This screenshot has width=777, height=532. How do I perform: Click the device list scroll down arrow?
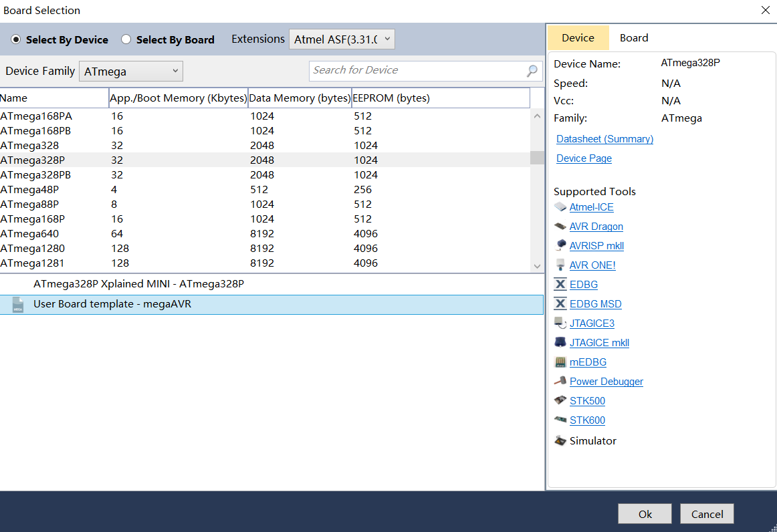(x=537, y=266)
